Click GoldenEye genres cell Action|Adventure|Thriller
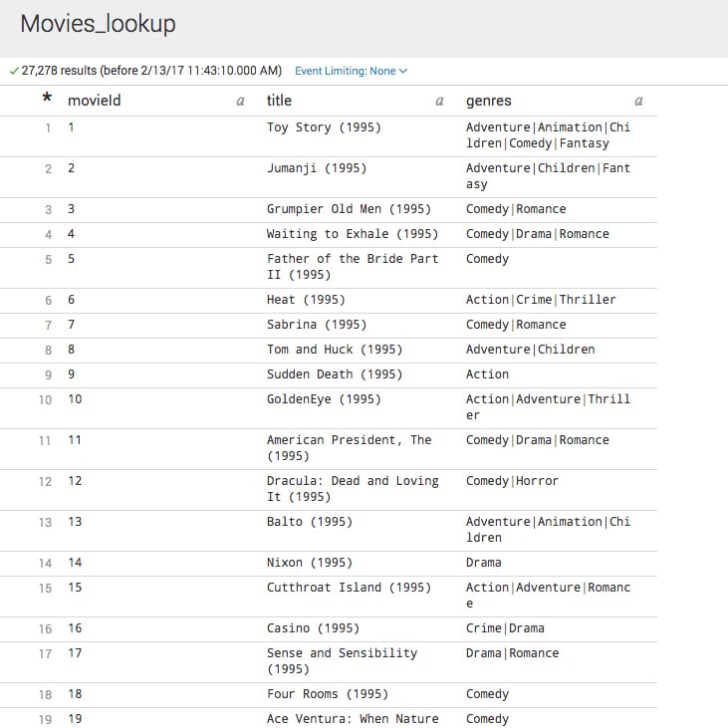This screenshot has height=728, width=728. point(548,406)
